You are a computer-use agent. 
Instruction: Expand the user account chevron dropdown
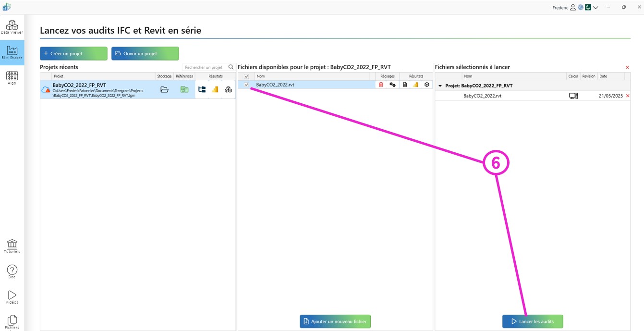[595, 8]
